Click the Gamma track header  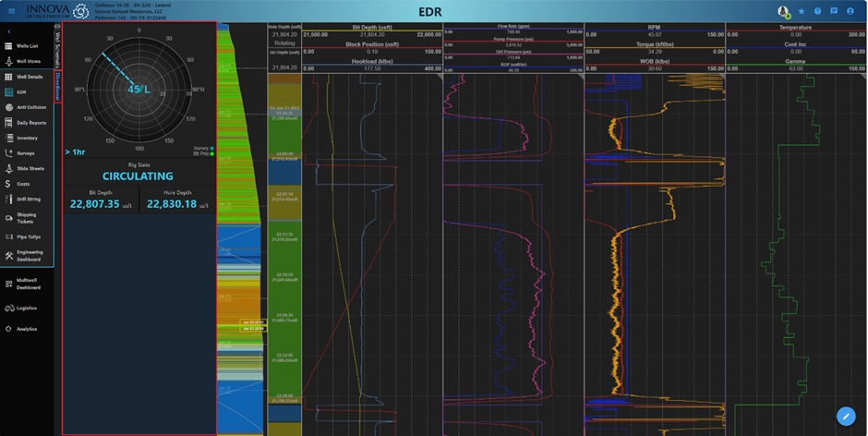[x=794, y=61]
